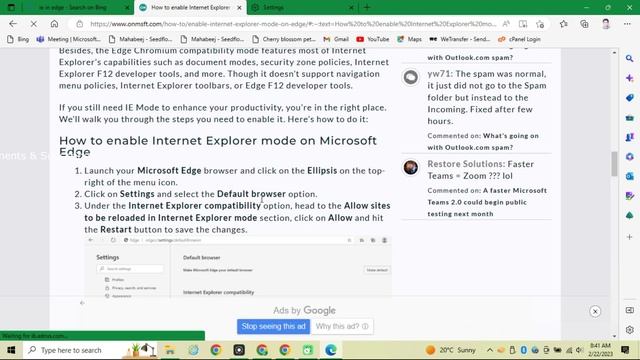Open Games in the sidebar
The width and height of the screenshot is (640, 360).
[x=629, y=137]
